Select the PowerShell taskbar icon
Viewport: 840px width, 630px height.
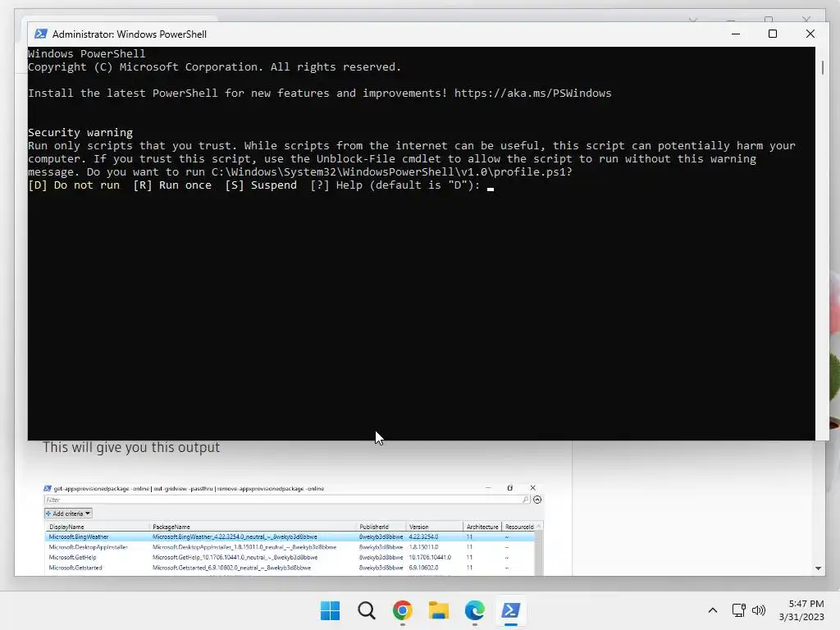(x=510, y=610)
